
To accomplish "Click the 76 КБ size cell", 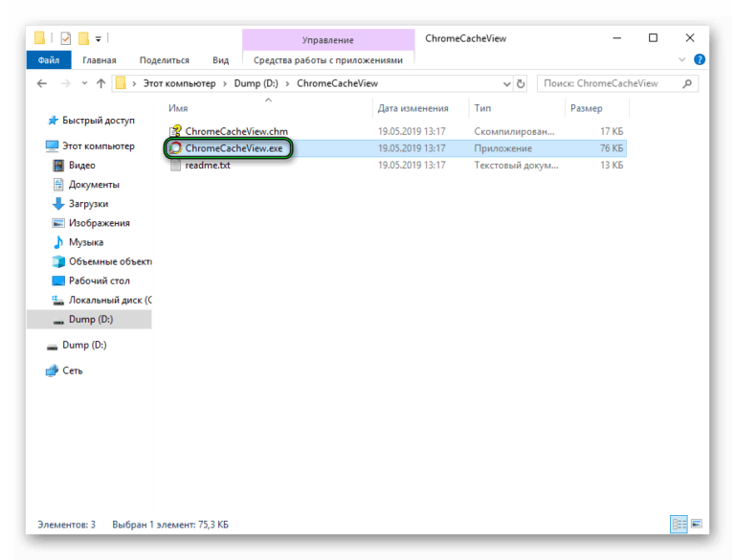I will [x=612, y=148].
